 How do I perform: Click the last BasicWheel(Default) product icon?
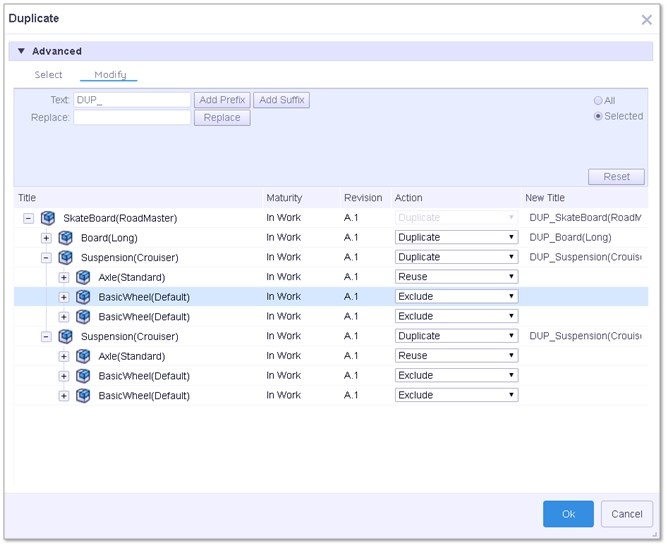click(83, 395)
